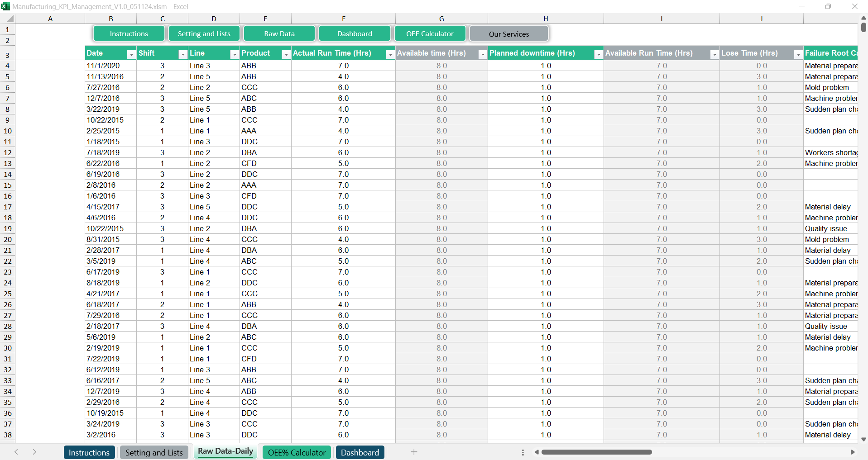The width and height of the screenshot is (868, 460).
Task: Open the Shift column filter arrow
Action: tap(182, 54)
